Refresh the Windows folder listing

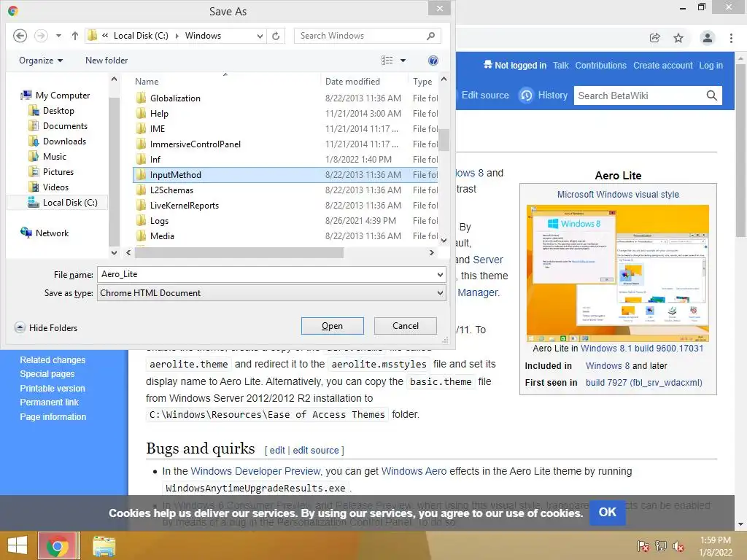pyautogui.click(x=276, y=36)
